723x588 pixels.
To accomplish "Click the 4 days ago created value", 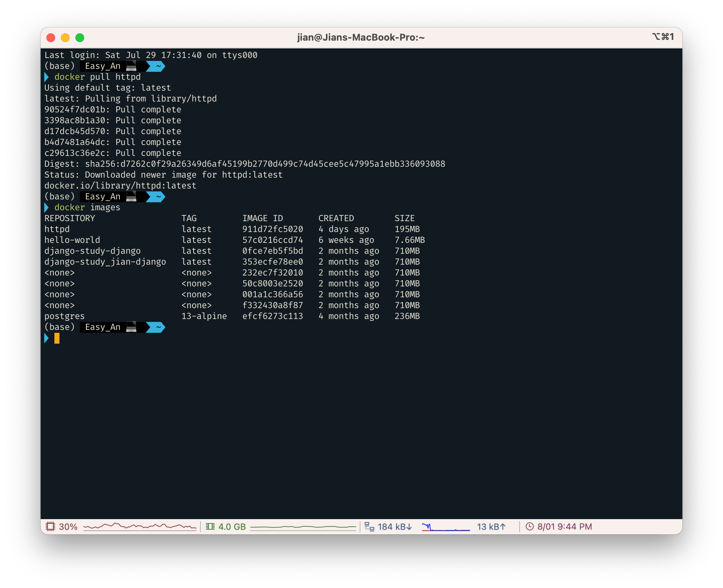I will pos(344,229).
